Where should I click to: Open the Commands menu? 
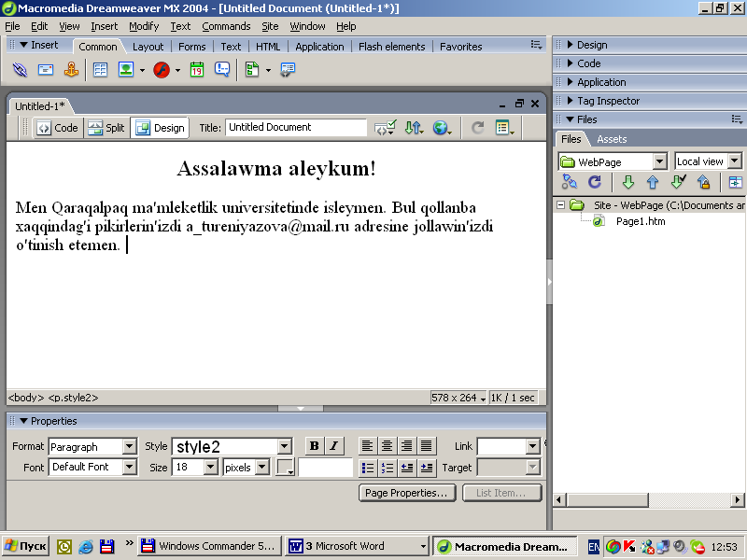coord(226,26)
